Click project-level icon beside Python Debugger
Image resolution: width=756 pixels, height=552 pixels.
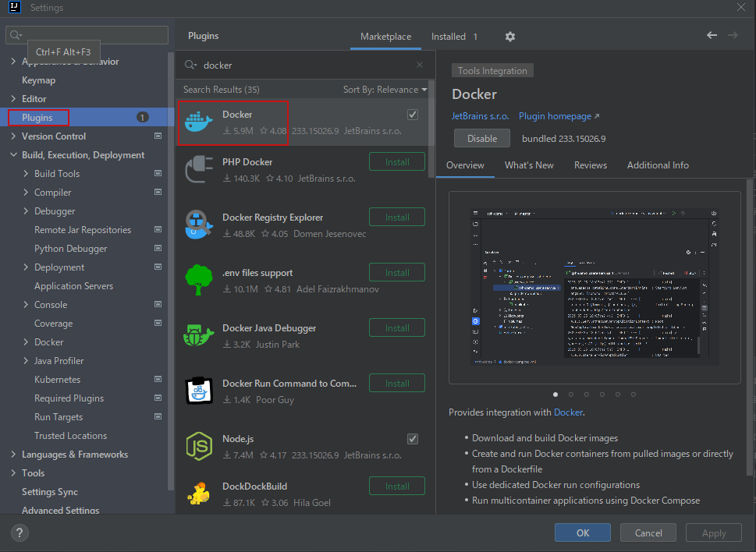point(158,249)
